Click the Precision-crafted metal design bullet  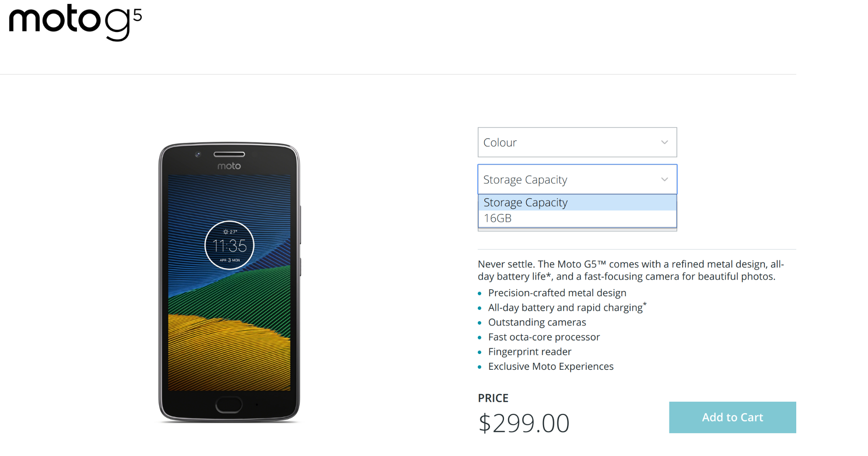(x=557, y=293)
